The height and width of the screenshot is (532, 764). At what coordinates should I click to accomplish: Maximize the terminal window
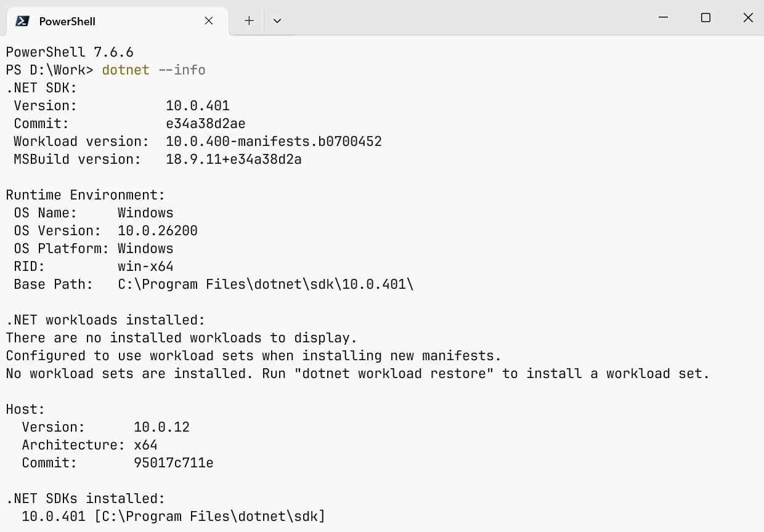706,18
